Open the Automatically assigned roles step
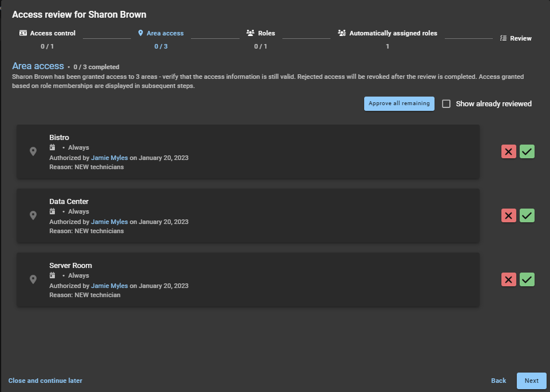Screen dimensions: 550x392 coord(388,33)
